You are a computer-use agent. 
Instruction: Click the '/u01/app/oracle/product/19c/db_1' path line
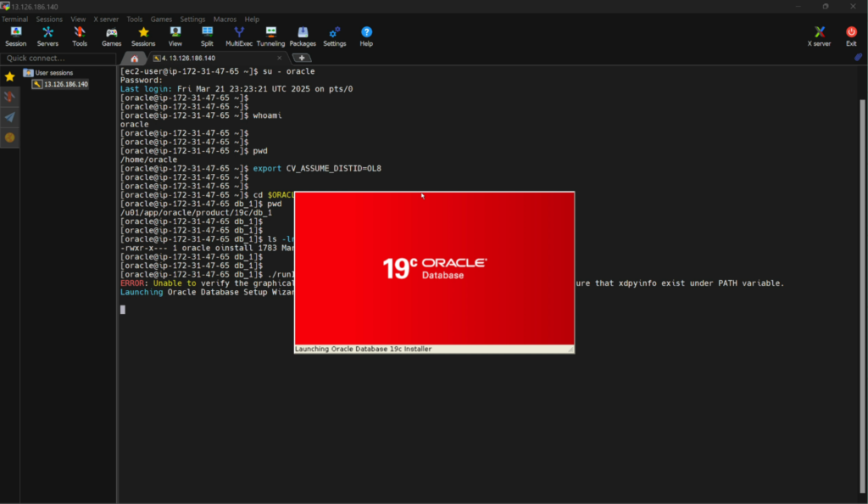click(x=196, y=213)
